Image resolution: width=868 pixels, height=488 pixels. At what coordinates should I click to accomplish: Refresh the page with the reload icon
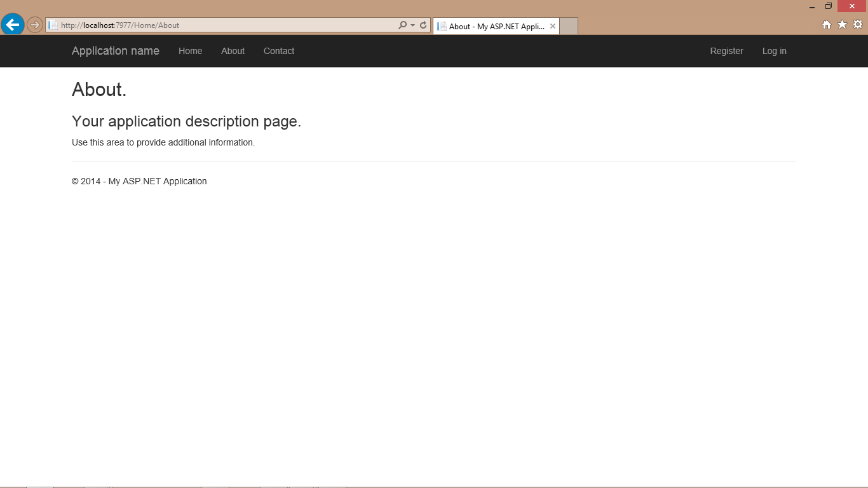pos(423,25)
